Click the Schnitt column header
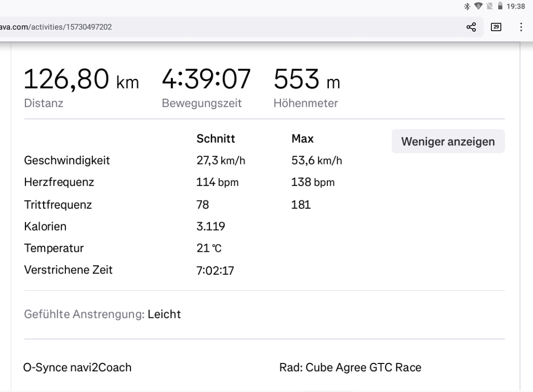The height and width of the screenshot is (392, 533). tap(216, 139)
